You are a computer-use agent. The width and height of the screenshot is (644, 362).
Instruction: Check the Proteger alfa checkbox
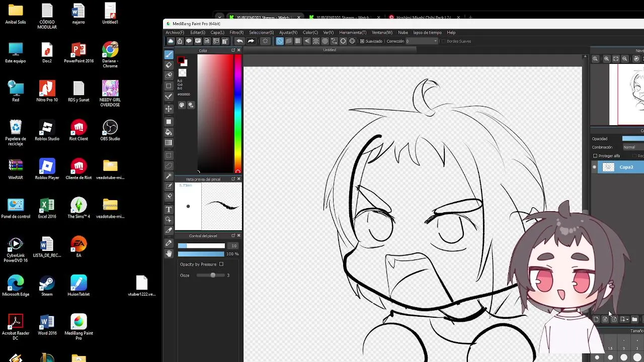[x=595, y=156]
